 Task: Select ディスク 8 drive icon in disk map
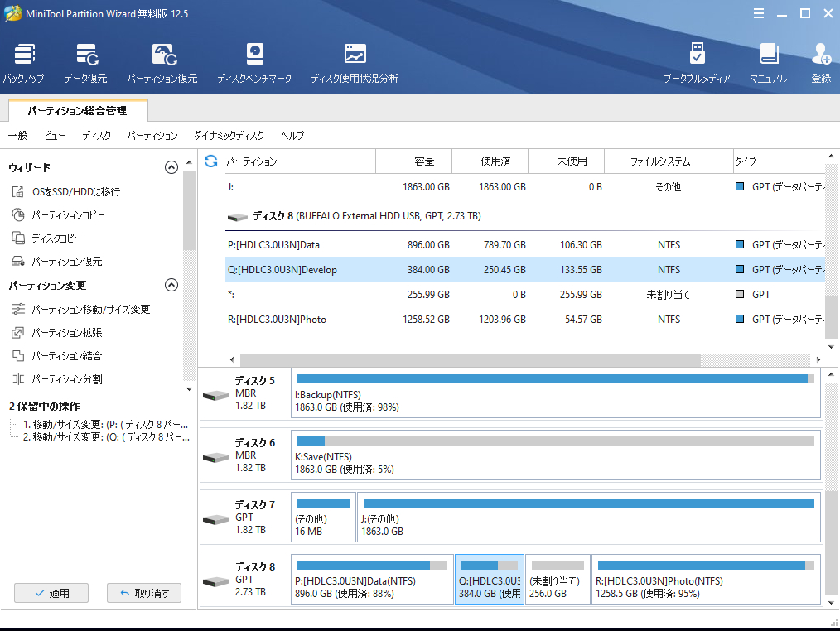click(216, 581)
